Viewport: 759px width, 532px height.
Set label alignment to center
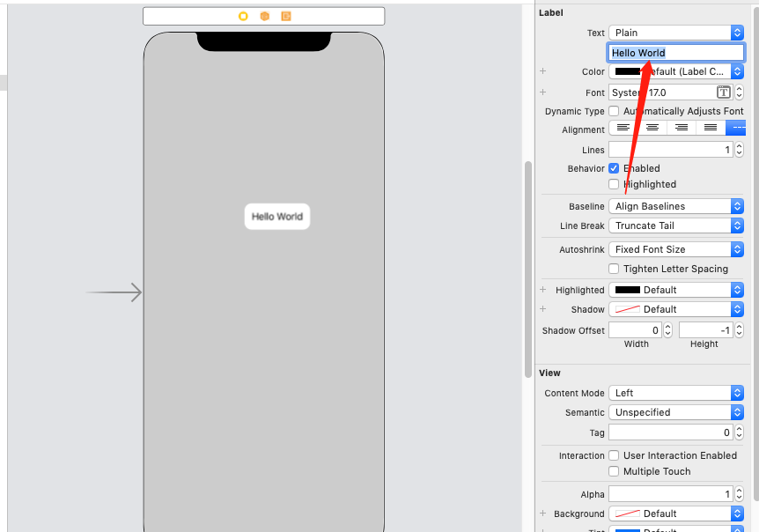(x=652, y=128)
